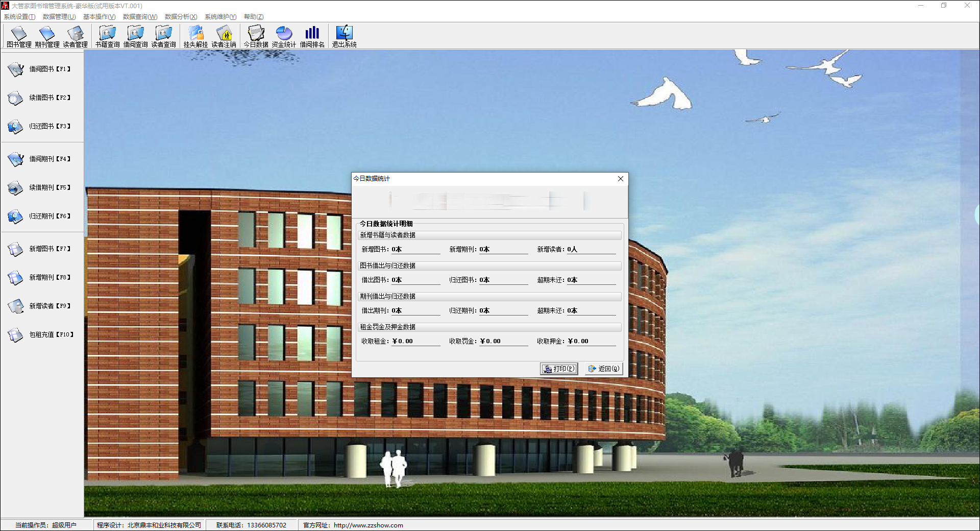Screen dimensions: 980x531
Task: Close the 今日数据统计 dialog
Action: [621, 179]
